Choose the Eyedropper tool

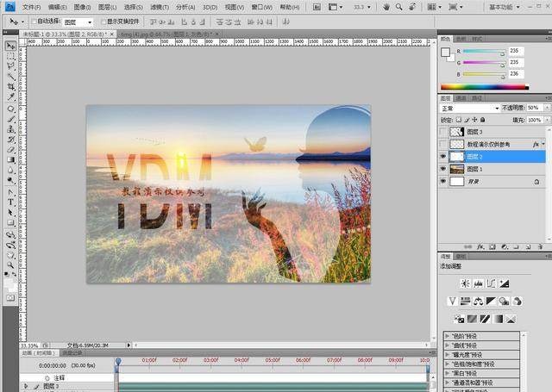tap(11, 97)
